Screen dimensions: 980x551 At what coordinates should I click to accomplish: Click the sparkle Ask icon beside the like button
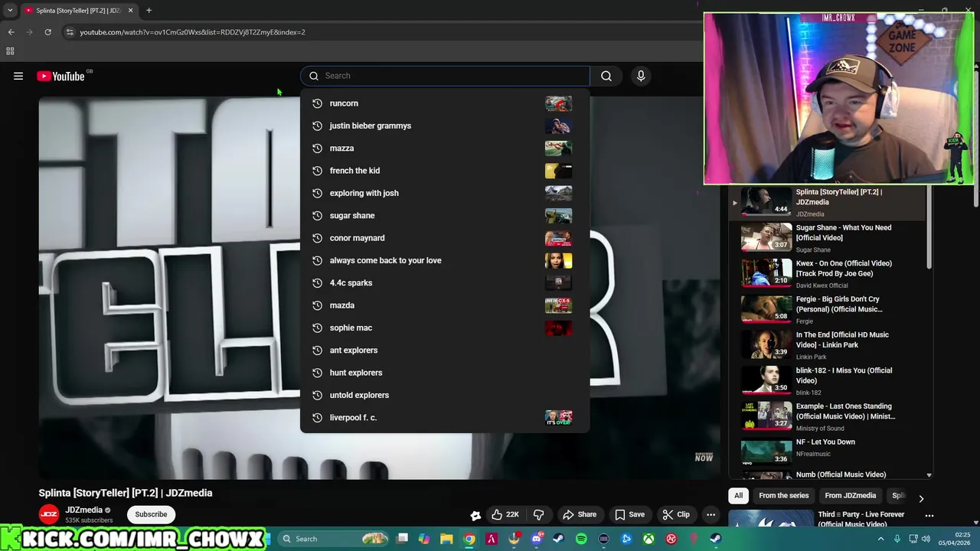click(x=475, y=515)
